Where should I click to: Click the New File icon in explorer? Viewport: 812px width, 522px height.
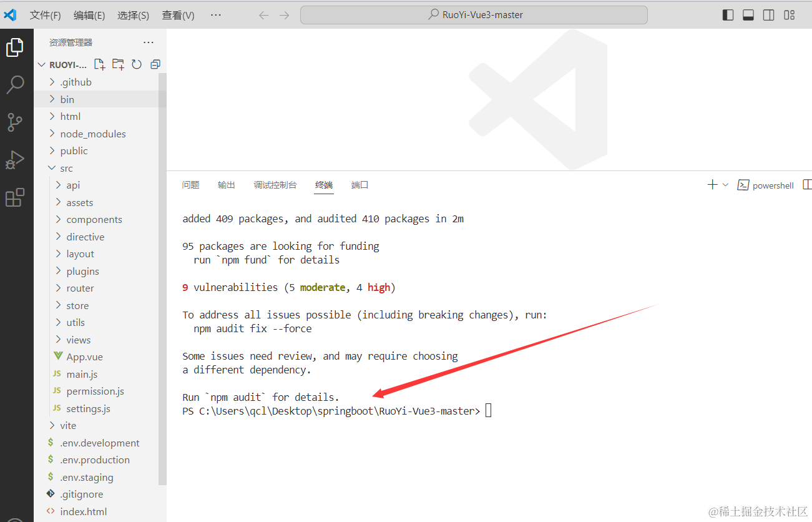point(99,64)
